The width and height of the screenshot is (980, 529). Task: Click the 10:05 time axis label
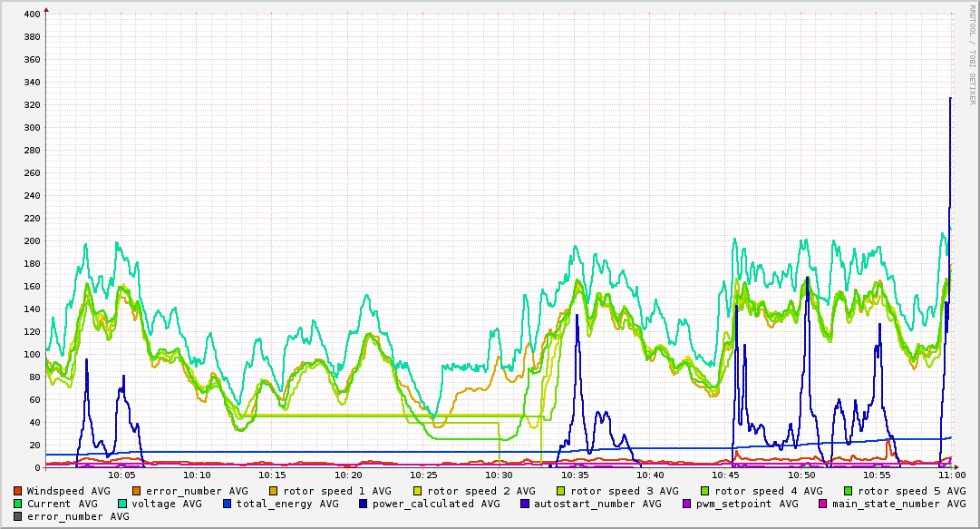[x=121, y=475]
